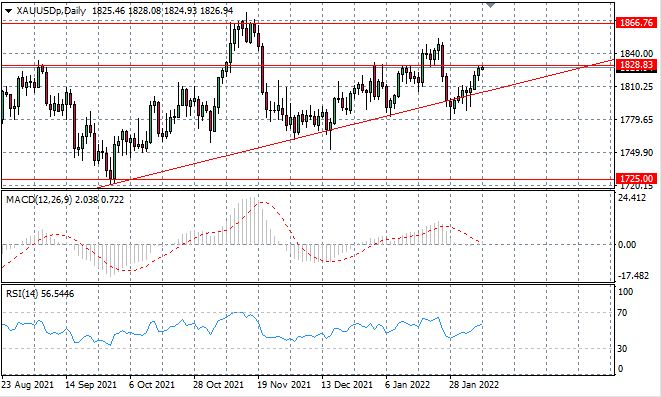Click the 23 Aug 2021 date label

click(x=27, y=385)
